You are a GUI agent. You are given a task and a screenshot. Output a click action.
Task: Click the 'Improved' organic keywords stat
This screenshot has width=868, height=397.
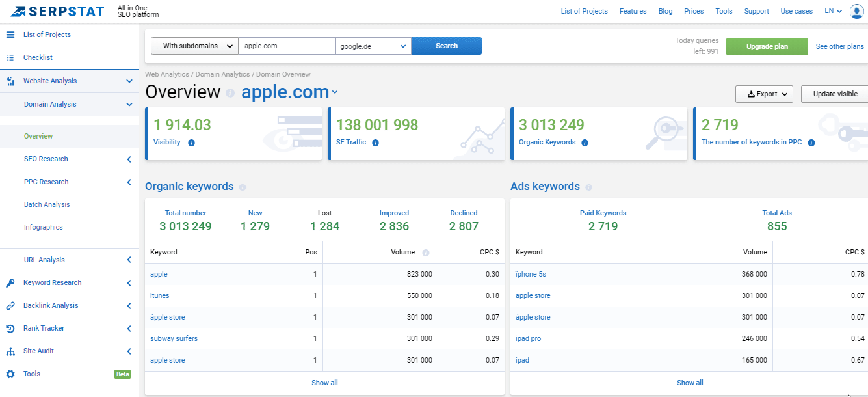click(395, 221)
